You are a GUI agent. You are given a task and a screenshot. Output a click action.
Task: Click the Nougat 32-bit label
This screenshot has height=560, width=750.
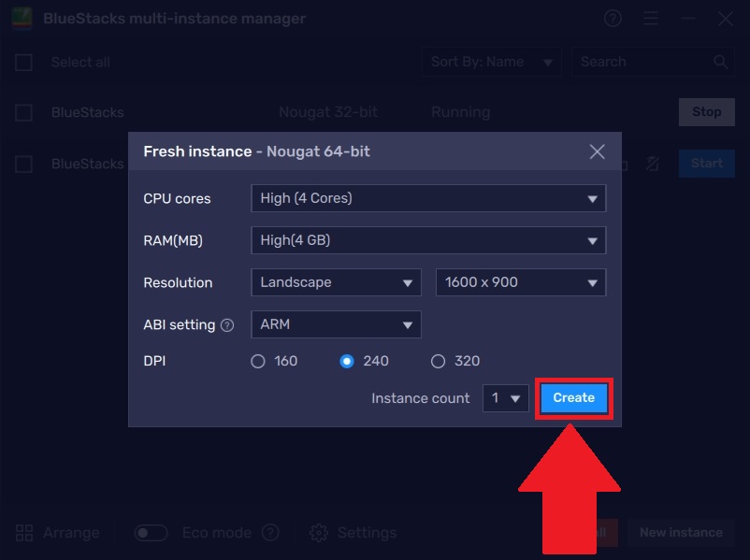(x=328, y=112)
